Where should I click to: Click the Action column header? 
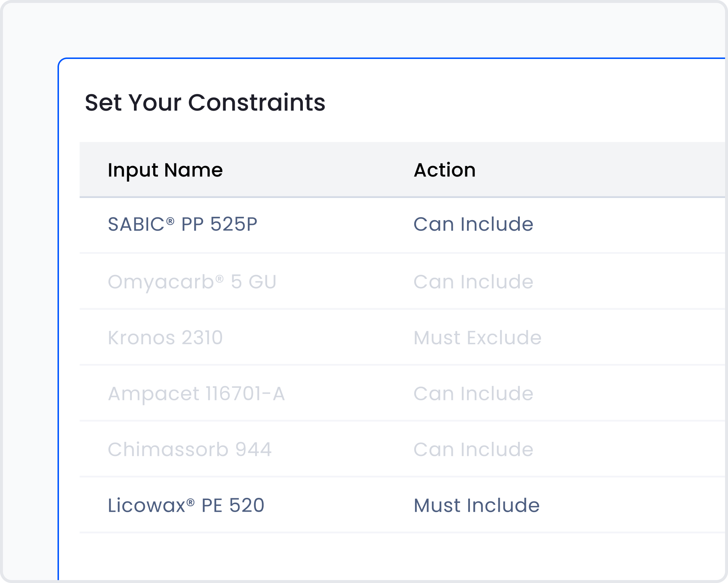444,170
